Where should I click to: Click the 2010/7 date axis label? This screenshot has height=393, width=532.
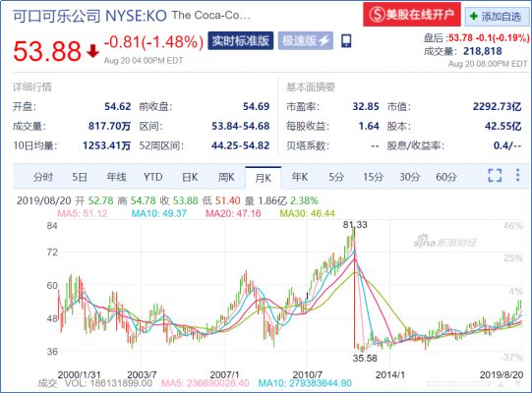coord(308,374)
